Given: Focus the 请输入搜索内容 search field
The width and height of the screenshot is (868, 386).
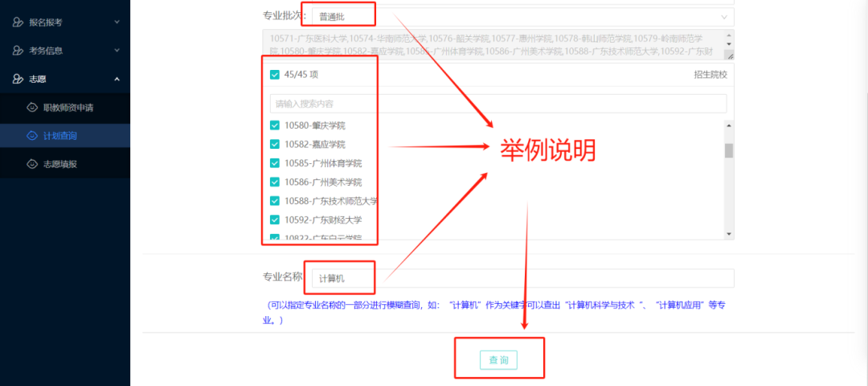Looking at the screenshot, I should tap(497, 104).
